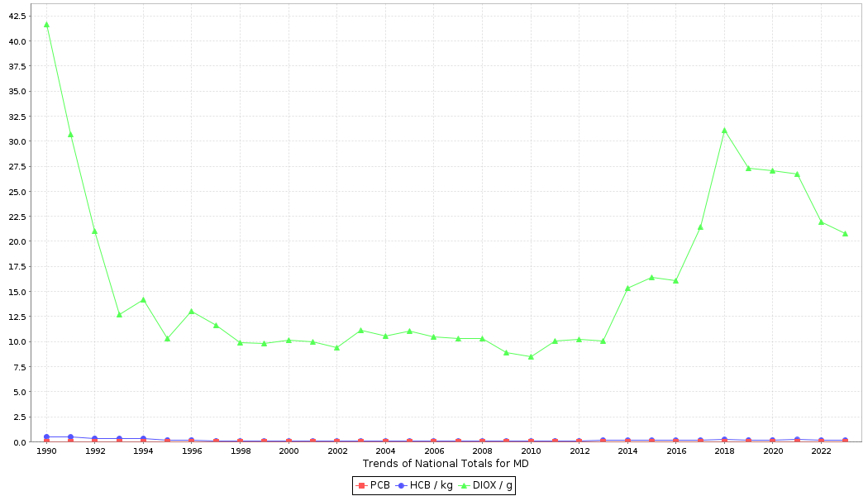This screenshot has width=868, height=496.
Task: Click the blue HCB legend marker
Action: pos(402,485)
